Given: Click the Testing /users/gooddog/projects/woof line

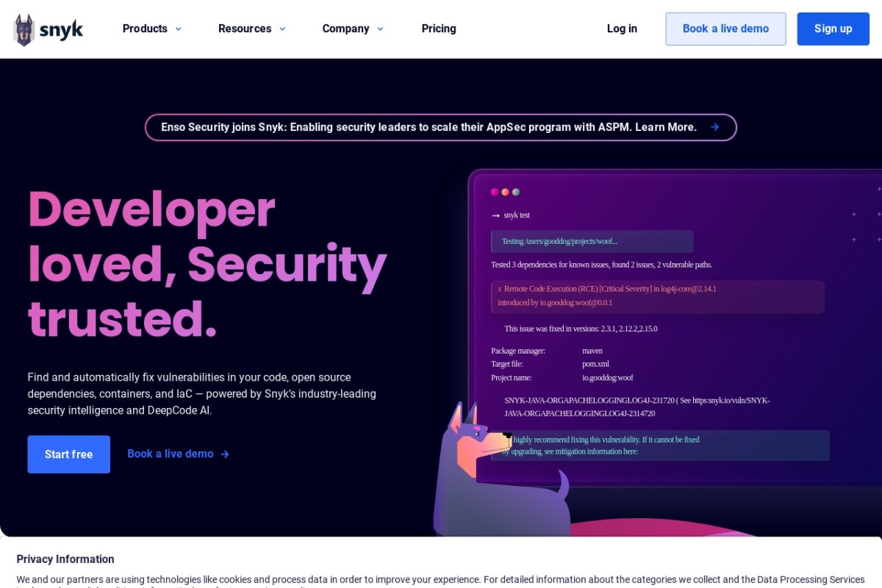Looking at the screenshot, I should tap(592, 241).
